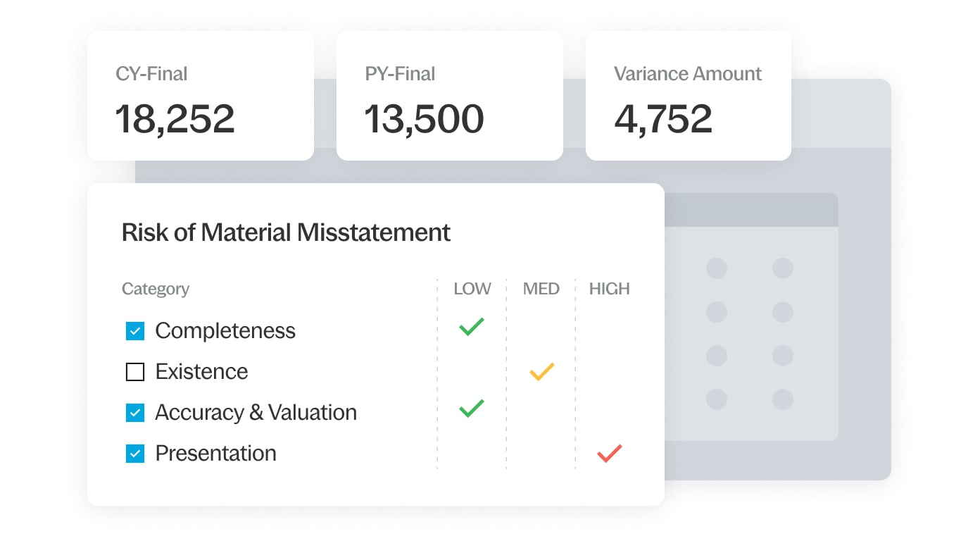980x548 pixels.
Task: Click the Variance Amount value 4,752
Action: click(664, 119)
